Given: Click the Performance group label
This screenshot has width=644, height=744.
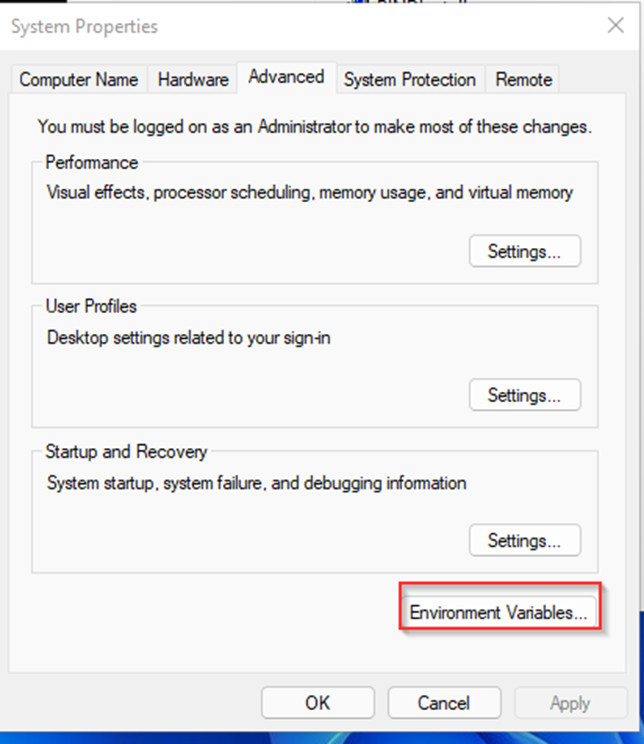Looking at the screenshot, I should click(x=92, y=163).
